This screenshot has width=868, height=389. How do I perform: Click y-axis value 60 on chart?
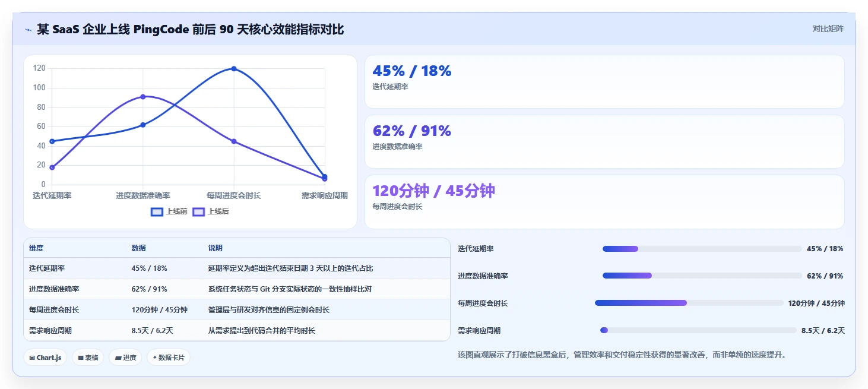[x=42, y=126]
